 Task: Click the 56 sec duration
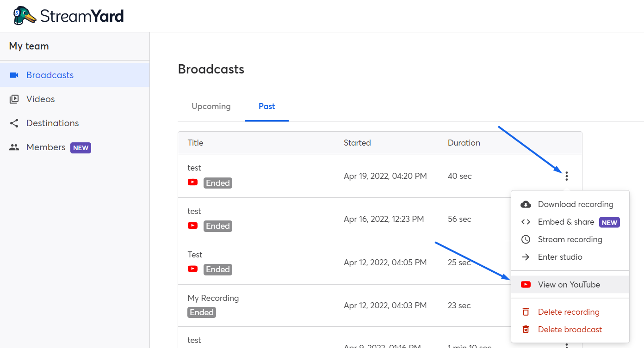tap(459, 219)
